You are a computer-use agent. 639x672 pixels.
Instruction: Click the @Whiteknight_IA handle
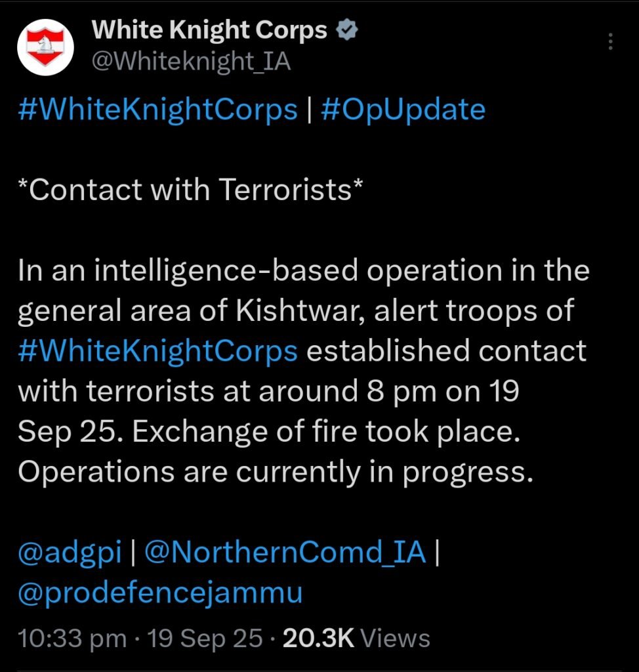191,62
